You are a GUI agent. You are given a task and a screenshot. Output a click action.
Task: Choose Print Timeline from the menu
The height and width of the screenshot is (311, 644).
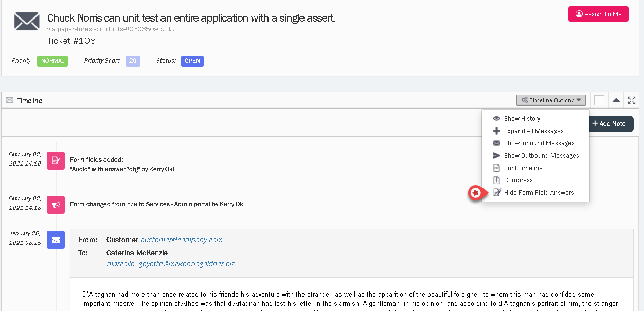tap(523, 168)
